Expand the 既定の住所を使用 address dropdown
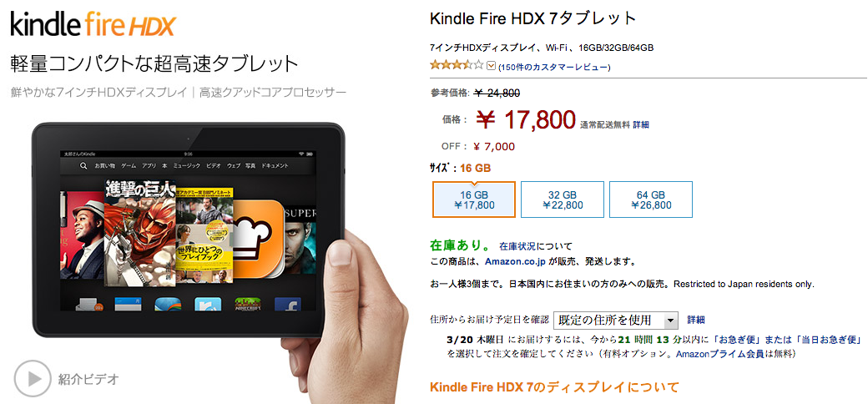 pos(616,320)
